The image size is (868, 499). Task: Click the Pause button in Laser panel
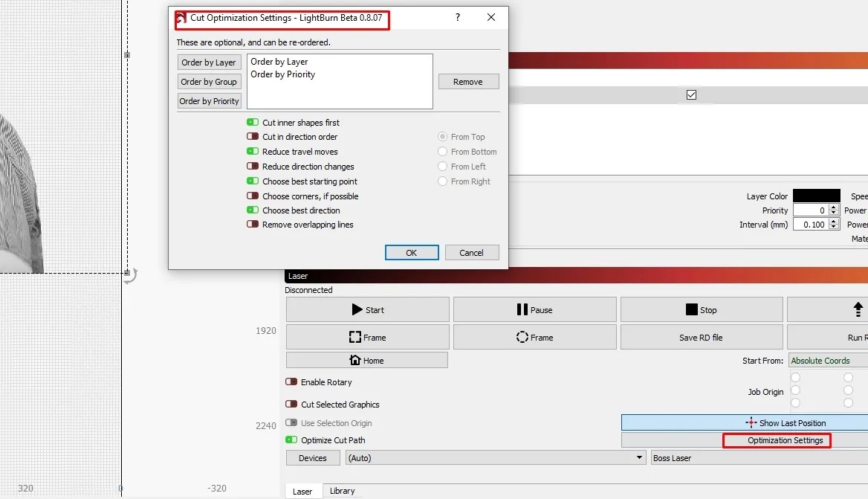535,309
